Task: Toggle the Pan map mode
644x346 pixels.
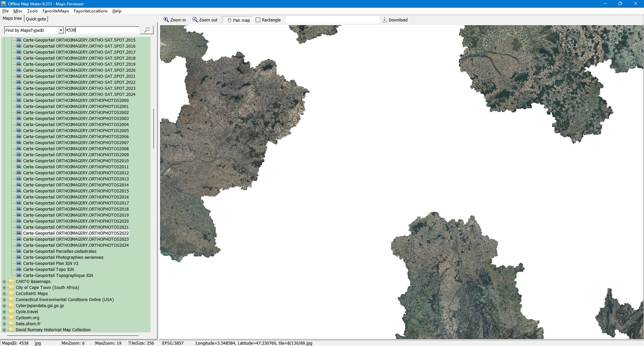Action: 238,20
